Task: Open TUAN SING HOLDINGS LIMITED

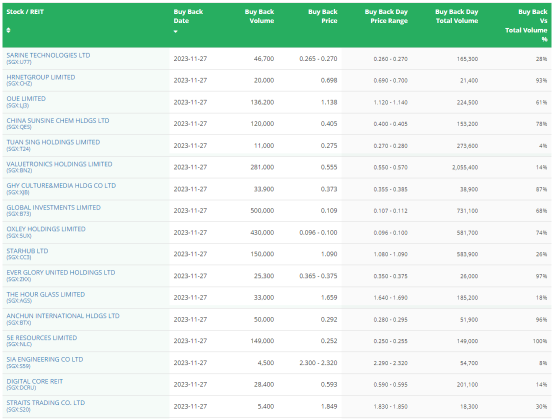Action: (53, 142)
